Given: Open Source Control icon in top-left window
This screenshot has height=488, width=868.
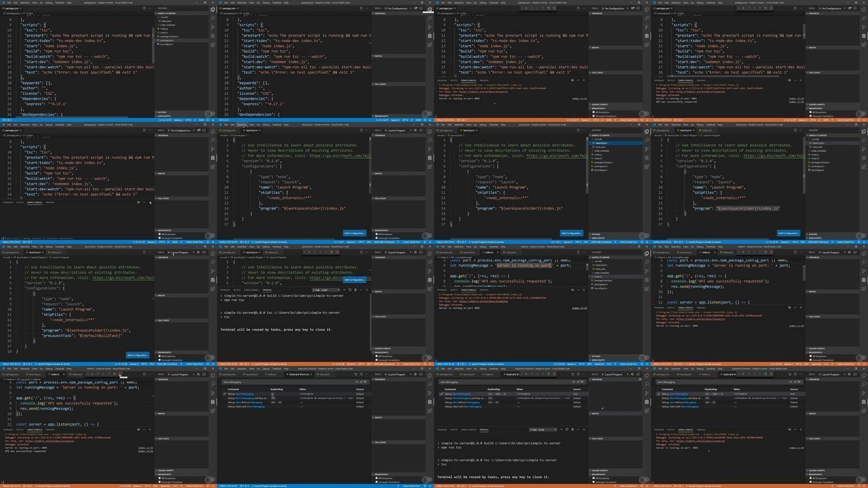Looking at the screenshot, I should coord(213,27).
